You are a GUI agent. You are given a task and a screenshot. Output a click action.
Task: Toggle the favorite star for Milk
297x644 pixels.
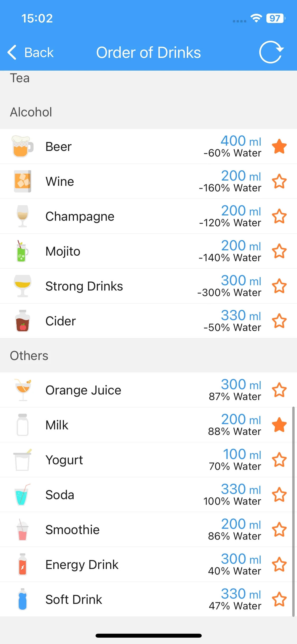coord(279,425)
